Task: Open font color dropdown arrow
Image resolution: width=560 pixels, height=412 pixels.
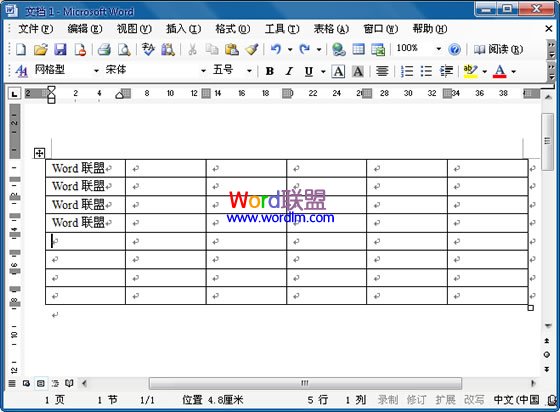Action: click(514, 71)
